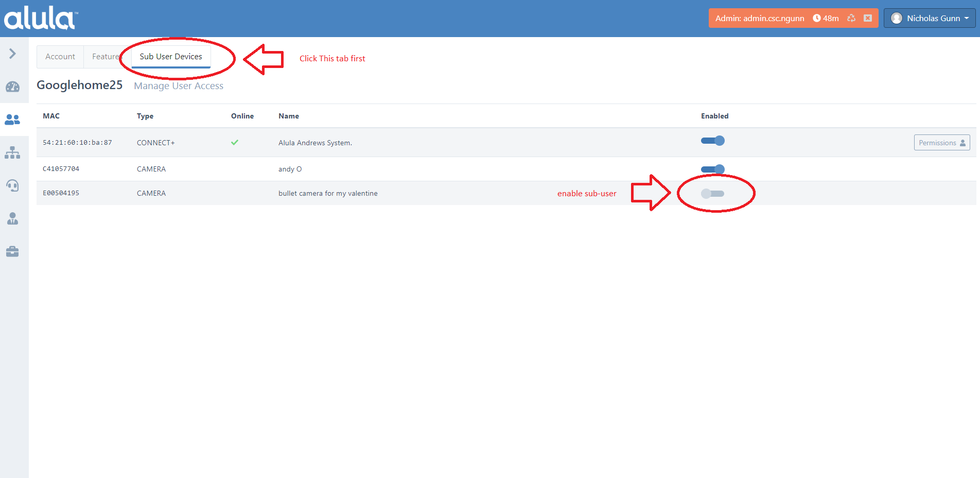The height and width of the screenshot is (478, 980).
Task: Click the headset support icon
Action: 12,185
